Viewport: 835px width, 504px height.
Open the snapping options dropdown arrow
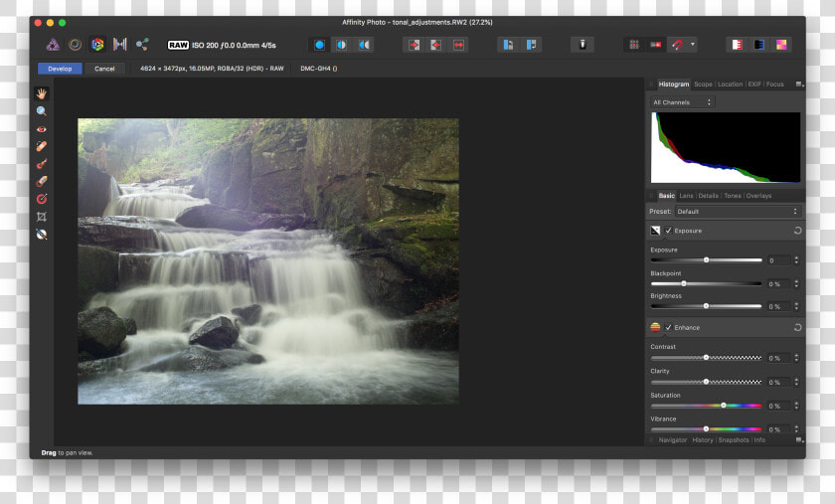(x=693, y=45)
